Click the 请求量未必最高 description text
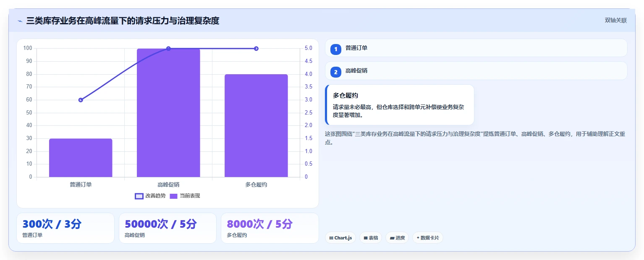 coord(398,111)
